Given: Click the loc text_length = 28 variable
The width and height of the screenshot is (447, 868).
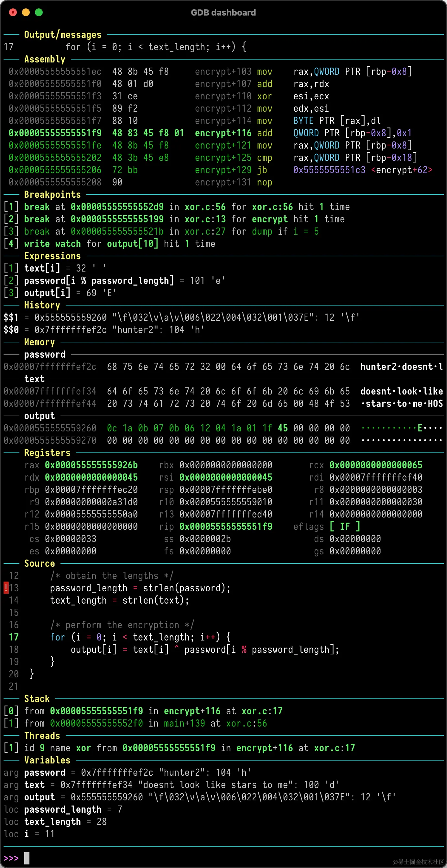Looking at the screenshot, I should [x=55, y=821].
